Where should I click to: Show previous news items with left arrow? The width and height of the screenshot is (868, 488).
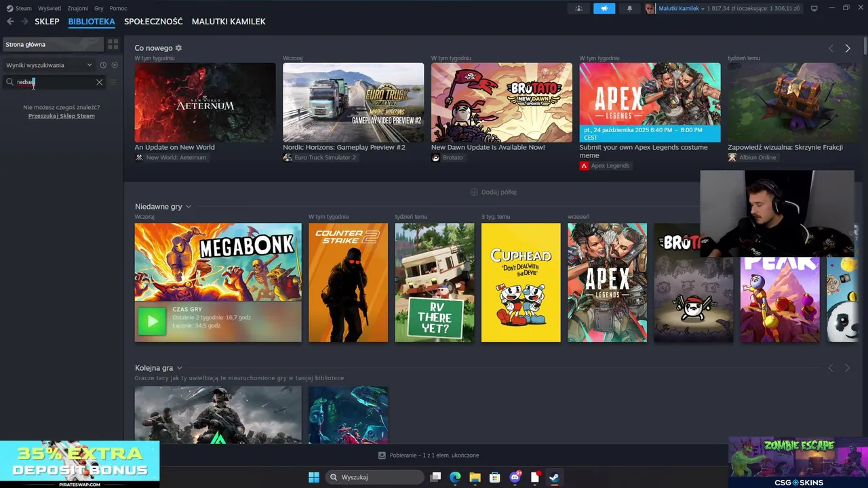click(x=831, y=48)
